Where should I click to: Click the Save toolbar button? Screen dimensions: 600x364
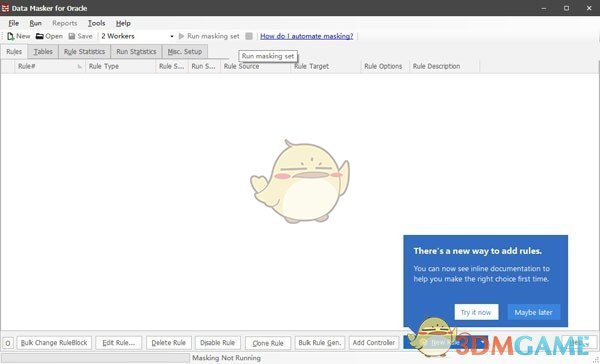[80, 36]
